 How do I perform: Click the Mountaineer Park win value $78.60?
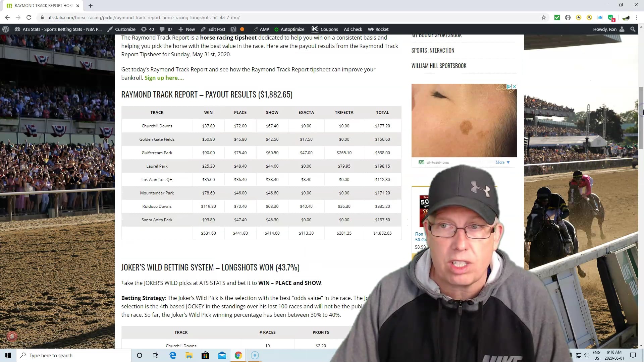pos(208,193)
